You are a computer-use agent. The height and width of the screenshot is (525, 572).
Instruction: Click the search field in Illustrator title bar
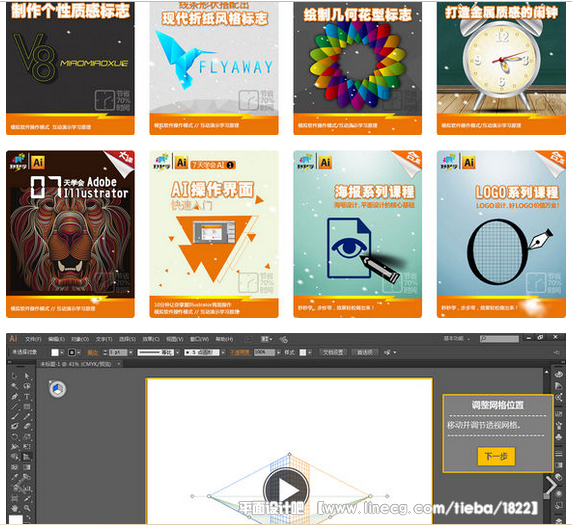point(499,339)
